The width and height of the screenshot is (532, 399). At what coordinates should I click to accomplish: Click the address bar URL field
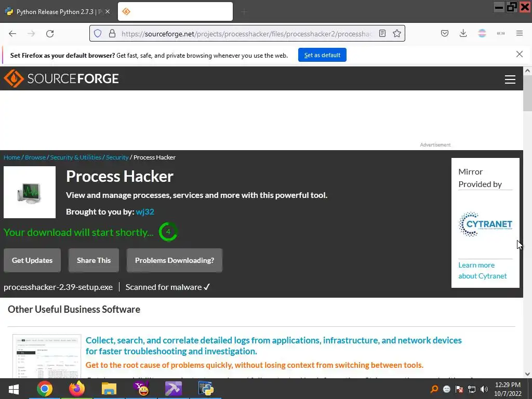247,34
